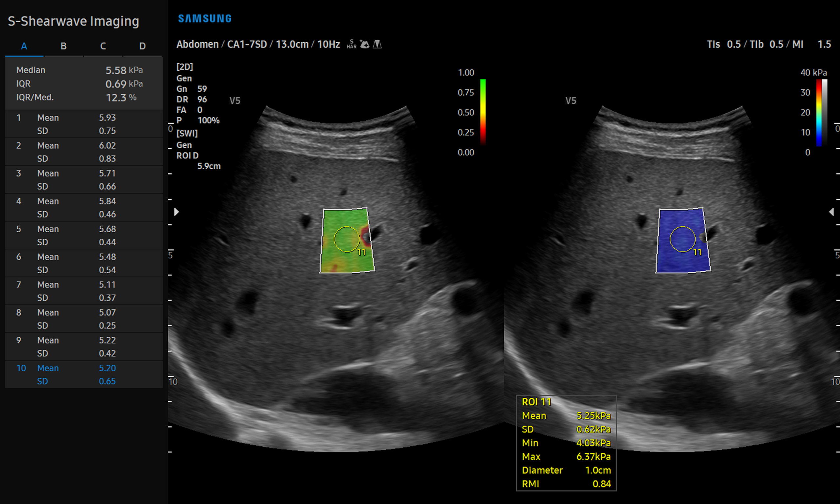The height and width of the screenshot is (504, 840).
Task: Select measurement 6 Mean 5.48
Action: pos(84,257)
